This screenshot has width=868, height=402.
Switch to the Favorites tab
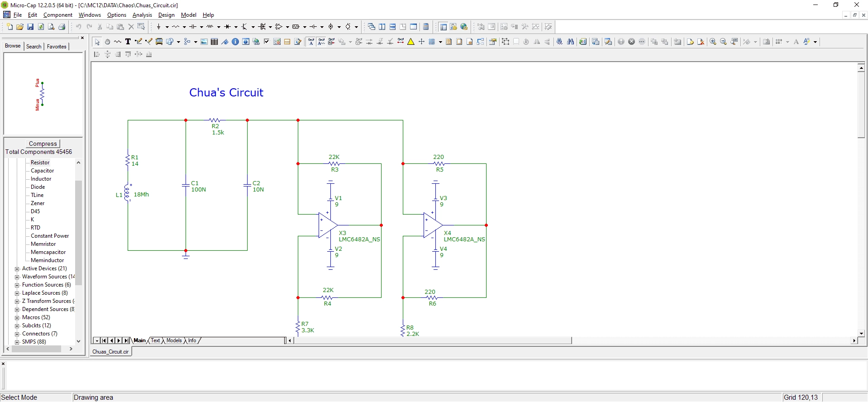[57, 46]
